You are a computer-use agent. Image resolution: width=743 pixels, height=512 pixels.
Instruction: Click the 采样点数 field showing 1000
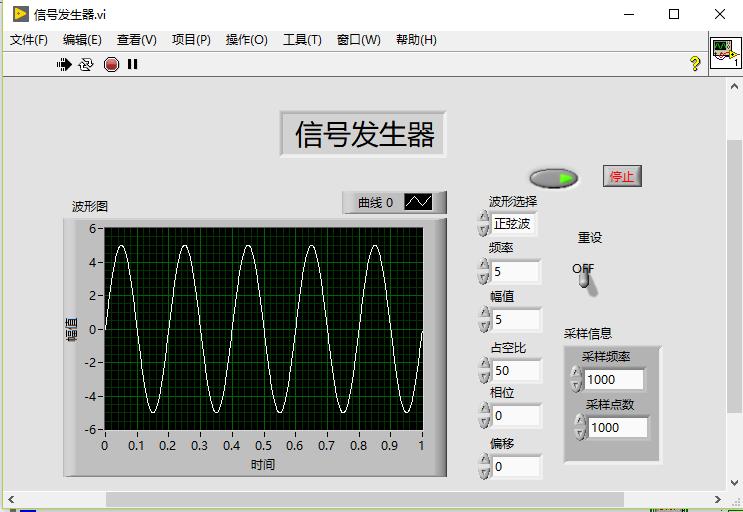click(x=618, y=428)
